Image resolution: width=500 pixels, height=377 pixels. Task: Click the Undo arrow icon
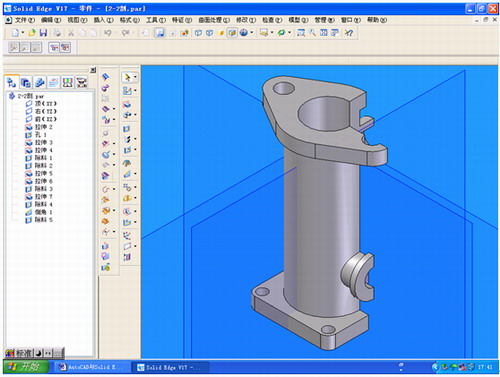(107, 33)
